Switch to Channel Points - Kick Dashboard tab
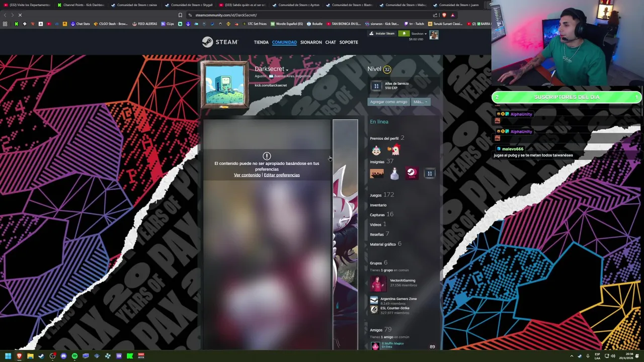 click(x=80, y=5)
